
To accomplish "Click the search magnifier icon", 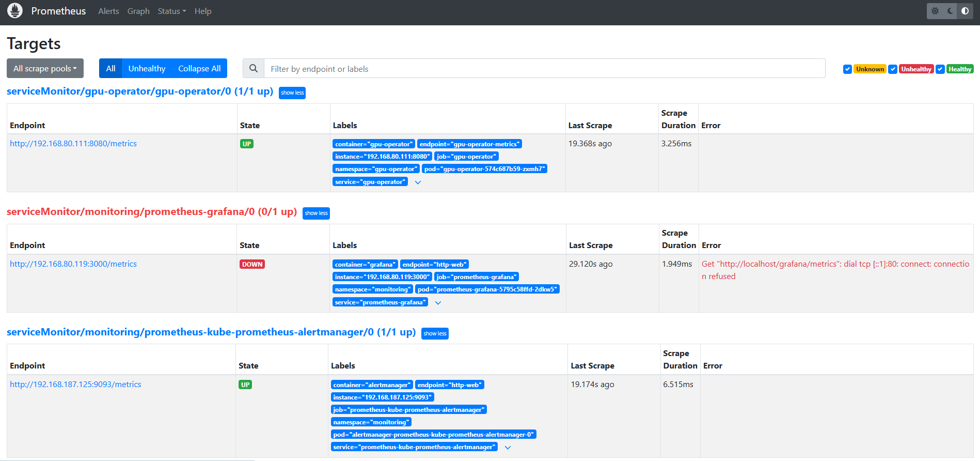I will [254, 68].
